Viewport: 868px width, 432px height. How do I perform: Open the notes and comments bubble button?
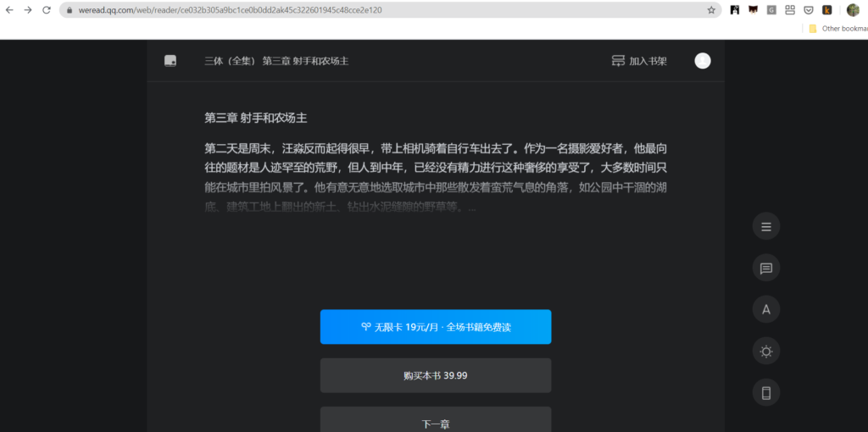pyautogui.click(x=766, y=269)
